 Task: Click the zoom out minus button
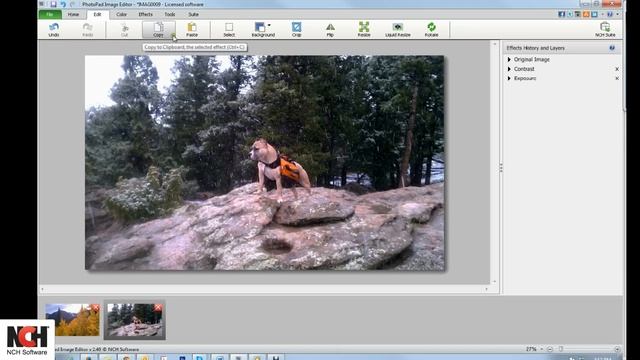coord(550,349)
